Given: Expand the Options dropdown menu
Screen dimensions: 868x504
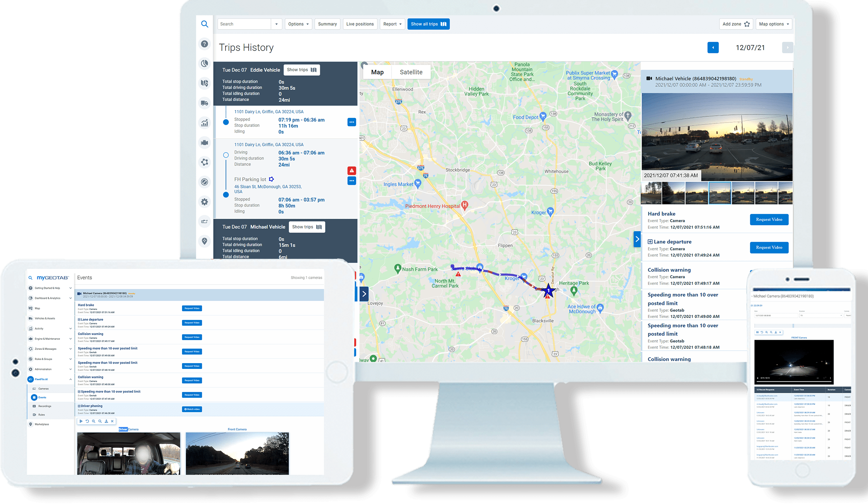Looking at the screenshot, I should tap(298, 24).
